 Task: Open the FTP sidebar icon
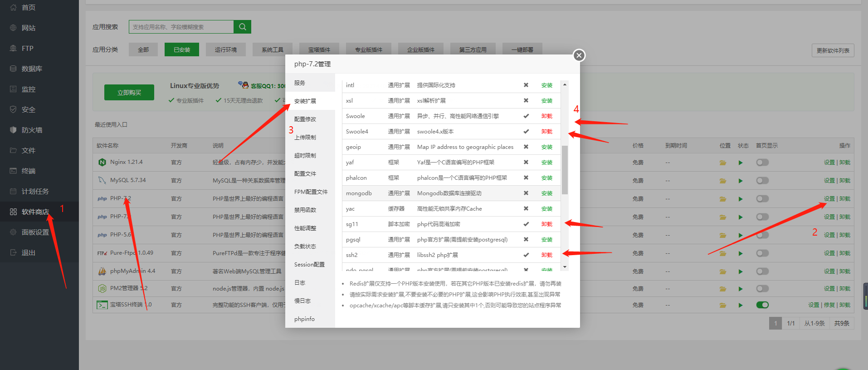[x=13, y=48]
